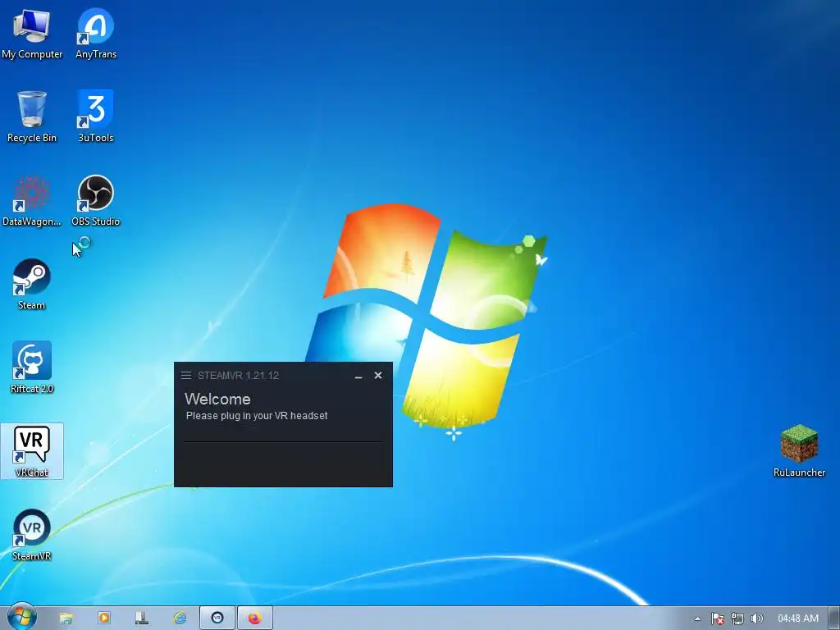Open the network status tray icon
Image resolution: width=840 pixels, height=630 pixels.
point(737,619)
